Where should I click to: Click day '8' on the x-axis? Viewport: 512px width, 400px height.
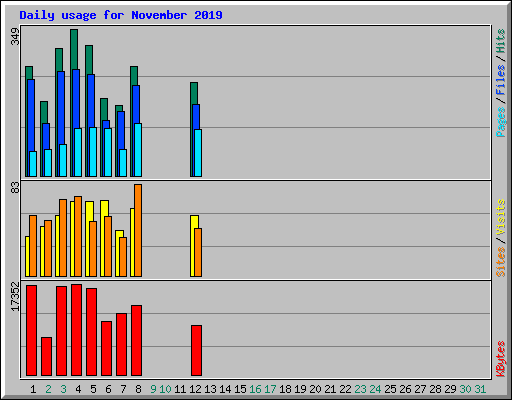[138, 389]
